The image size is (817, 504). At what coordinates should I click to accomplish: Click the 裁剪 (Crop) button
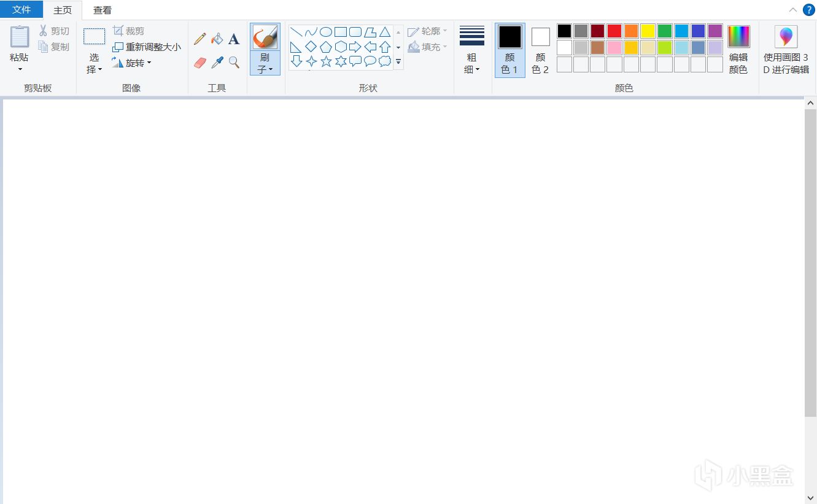pyautogui.click(x=129, y=31)
